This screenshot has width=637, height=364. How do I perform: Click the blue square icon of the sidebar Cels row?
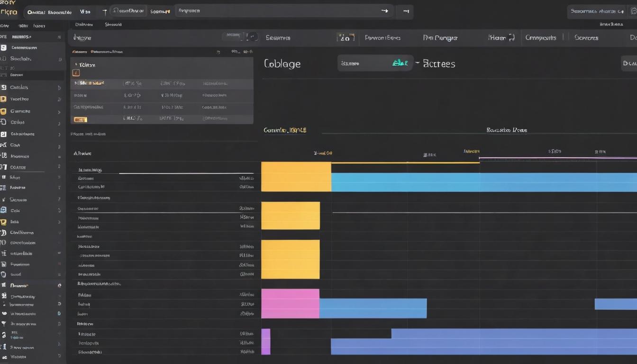3,210
